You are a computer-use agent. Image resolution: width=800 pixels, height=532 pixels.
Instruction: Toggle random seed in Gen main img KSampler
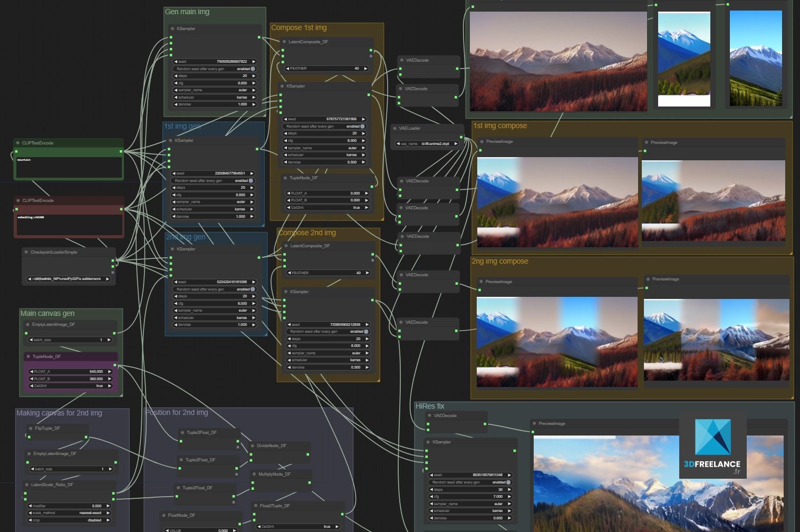click(253, 69)
